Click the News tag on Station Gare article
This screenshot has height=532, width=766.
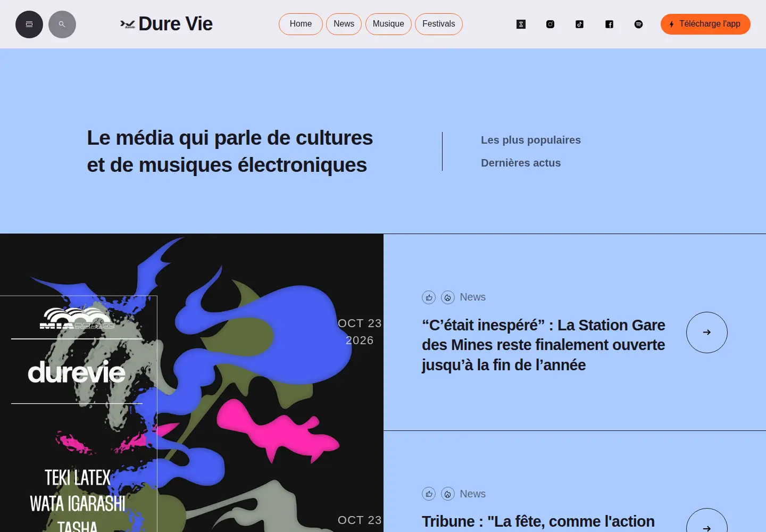point(472,297)
